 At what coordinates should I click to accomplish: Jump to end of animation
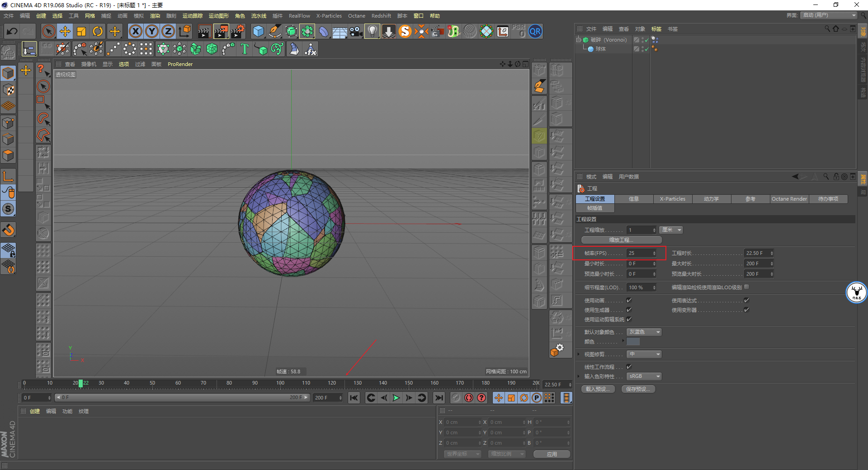point(439,398)
